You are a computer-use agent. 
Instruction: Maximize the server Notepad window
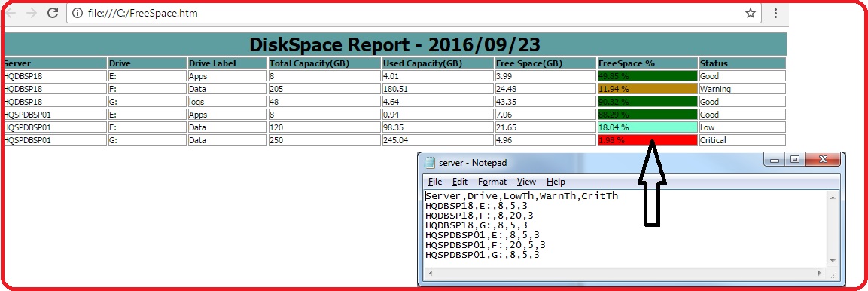click(x=795, y=160)
